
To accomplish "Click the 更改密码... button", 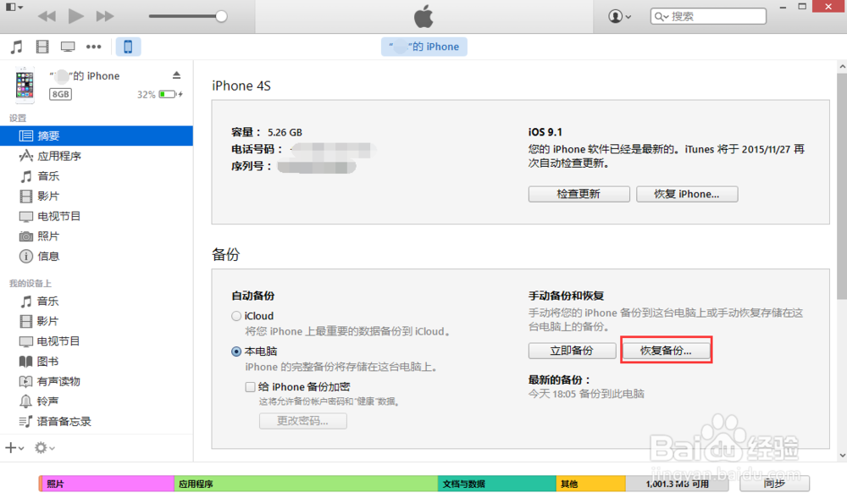I will pos(302,421).
